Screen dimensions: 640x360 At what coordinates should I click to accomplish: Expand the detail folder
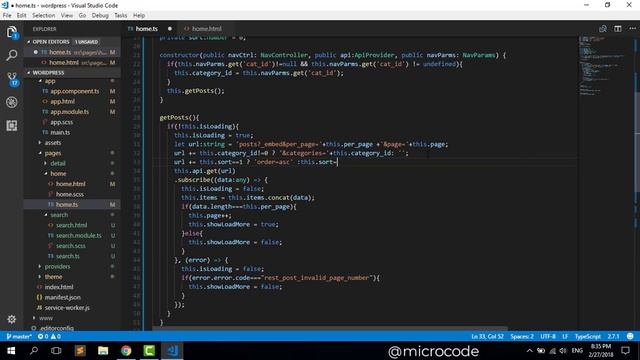pos(58,163)
